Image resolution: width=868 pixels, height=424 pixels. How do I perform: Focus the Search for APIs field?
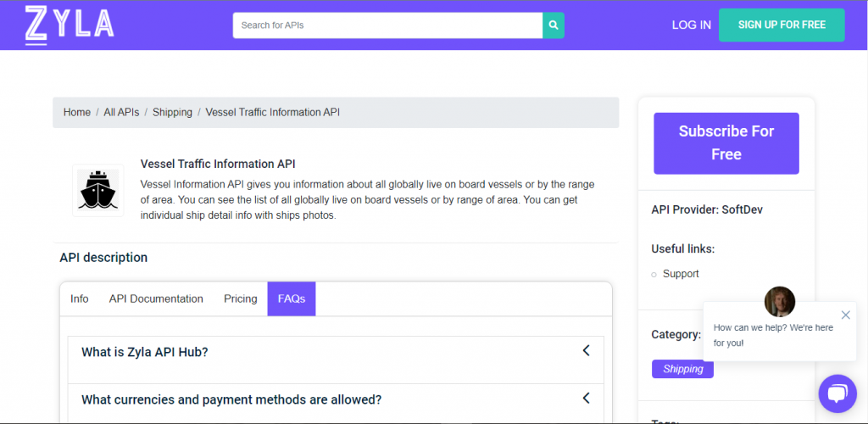pyautogui.click(x=387, y=25)
